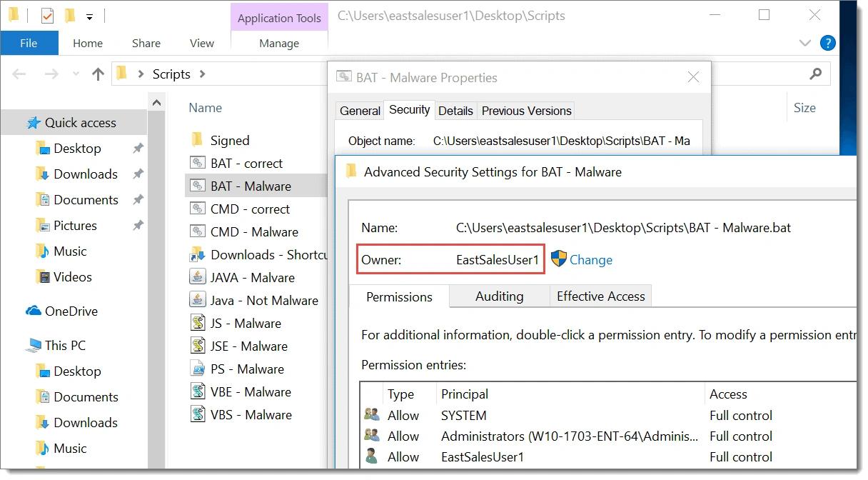Click the shield icon beside Change
The height and width of the screenshot is (480, 868).
(559, 259)
